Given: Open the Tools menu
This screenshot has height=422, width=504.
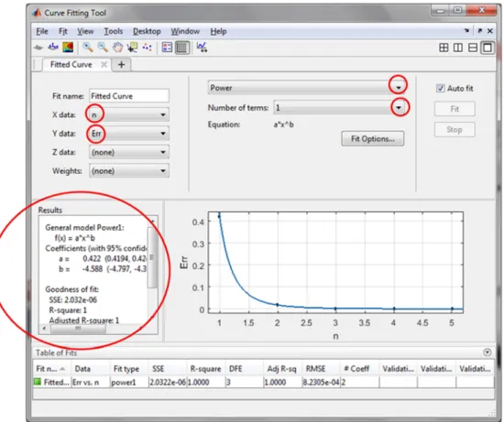Looking at the screenshot, I should click(x=113, y=31).
